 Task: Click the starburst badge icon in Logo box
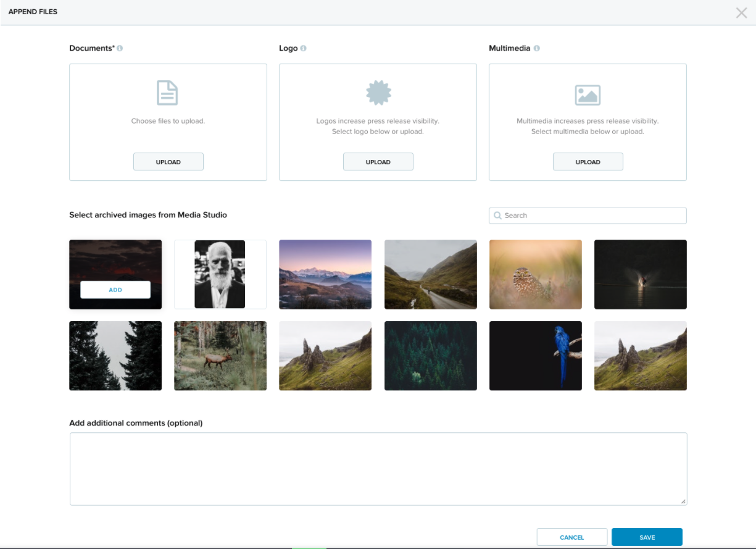click(x=378, y=93)
